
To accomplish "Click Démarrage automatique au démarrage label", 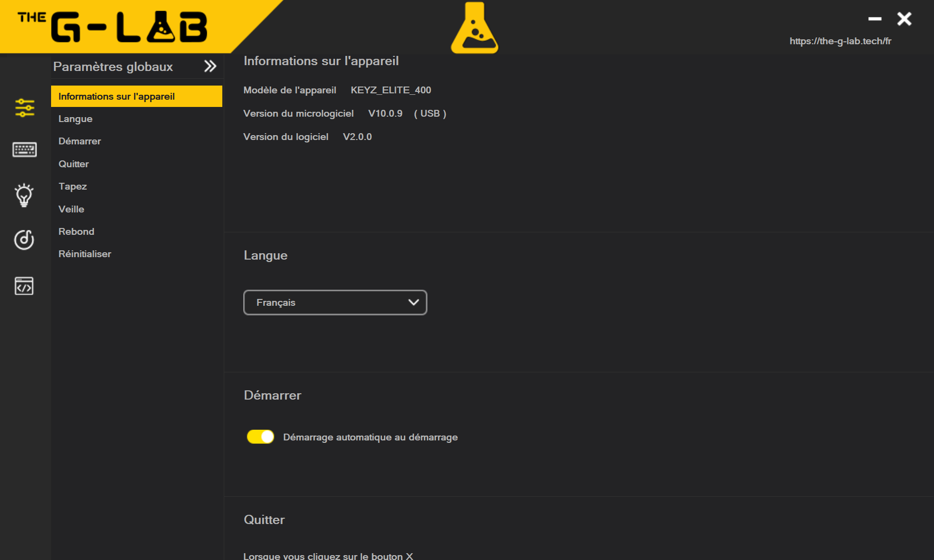I will point(370,437).
